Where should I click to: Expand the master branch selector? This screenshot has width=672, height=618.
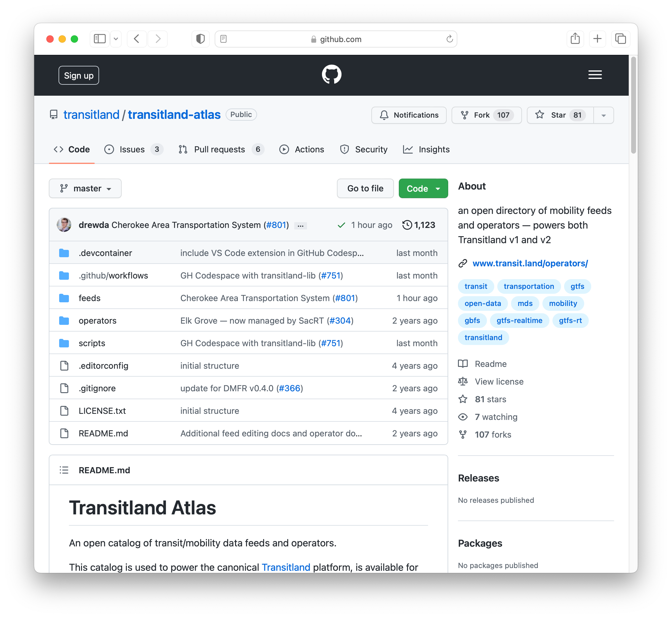[x=85, y=188]
